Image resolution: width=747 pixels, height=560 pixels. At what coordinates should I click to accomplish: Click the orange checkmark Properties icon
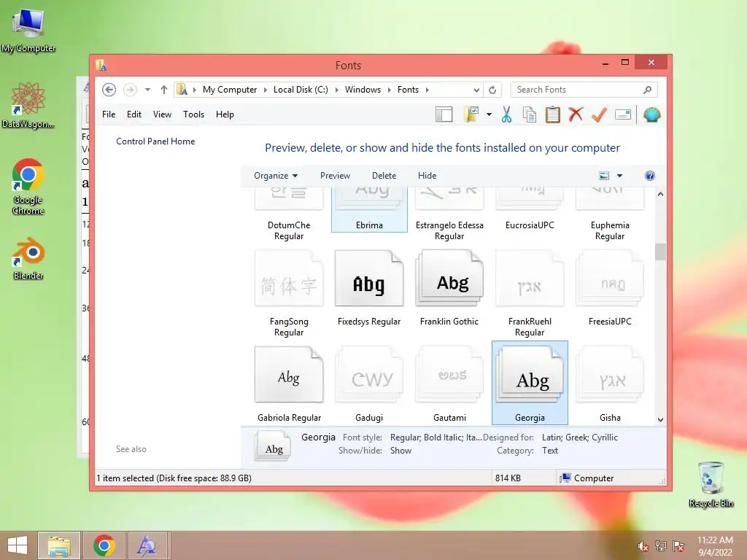click(599, 114)
